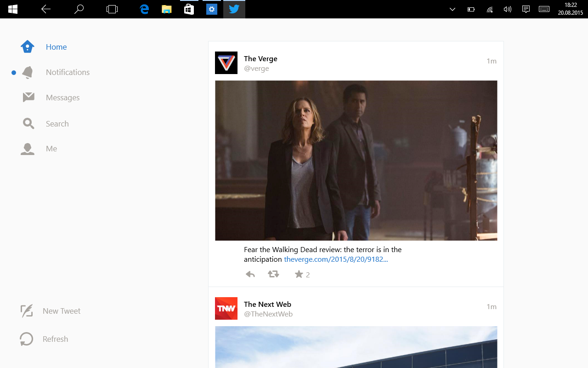Open the Windows Start menu
This screenshot has width=588, height=368.
click(13, 9)
